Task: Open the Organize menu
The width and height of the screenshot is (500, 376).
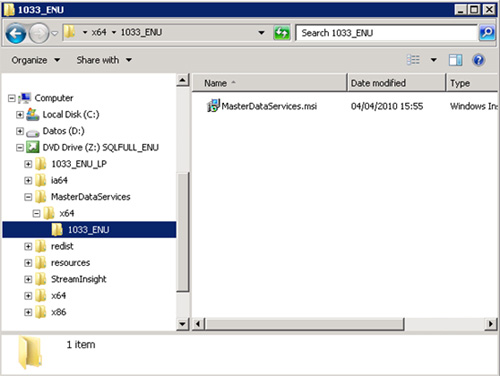Action: (x=36, y=60)
